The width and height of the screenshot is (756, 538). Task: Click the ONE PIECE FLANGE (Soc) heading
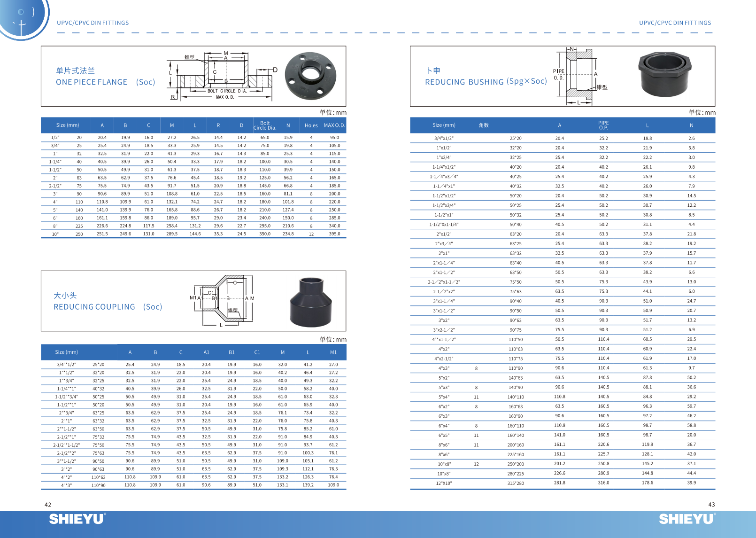pyautogui.click(x=105, y=82)
